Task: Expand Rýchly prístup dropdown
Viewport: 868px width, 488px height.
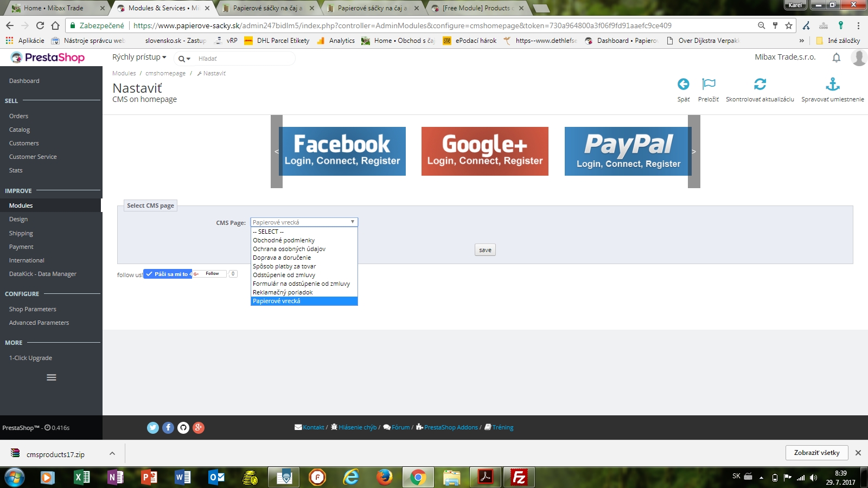Action: [x=139, y=57]
